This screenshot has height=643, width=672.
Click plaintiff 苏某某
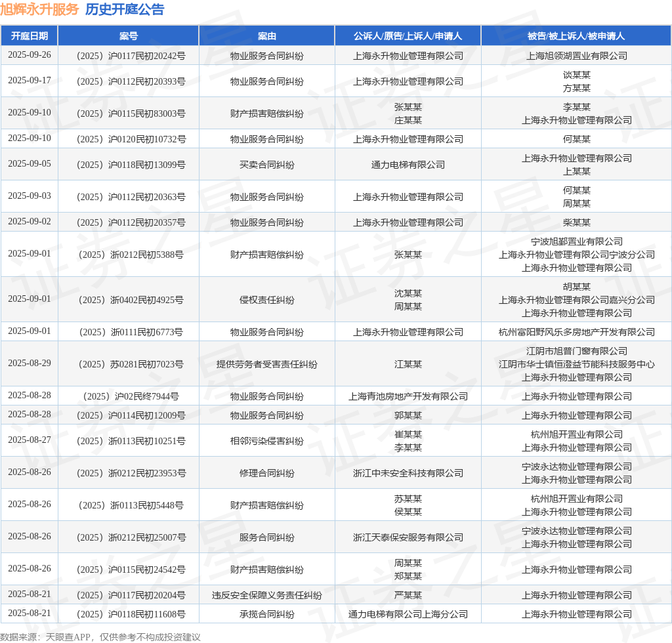pyautogui.click(x=408, y=499)
